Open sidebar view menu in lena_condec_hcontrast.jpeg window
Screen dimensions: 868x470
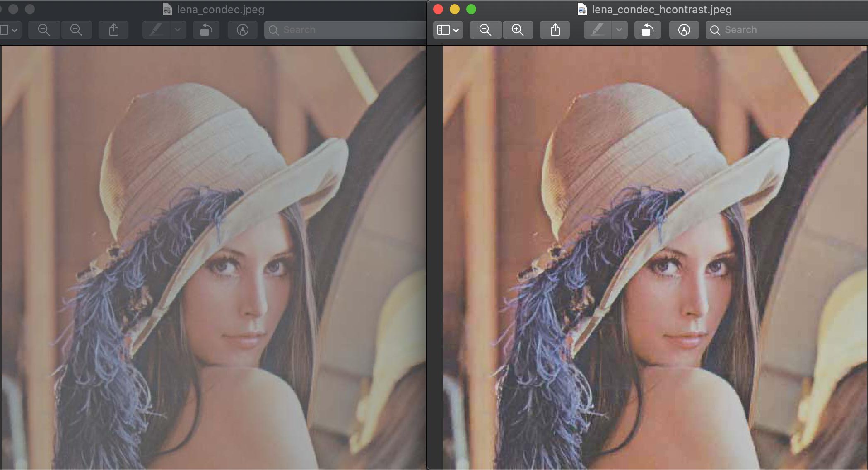click(x=448, y=30)
